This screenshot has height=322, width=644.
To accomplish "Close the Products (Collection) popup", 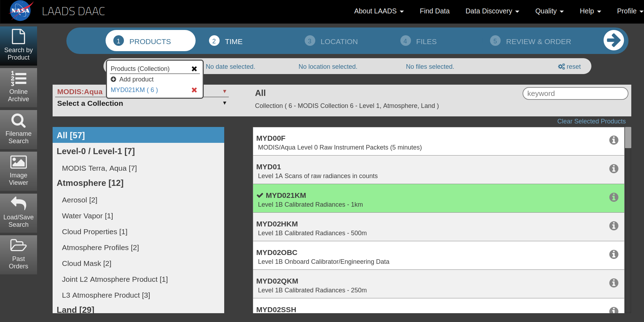I will pyautogui.click(x=194, y=69).
